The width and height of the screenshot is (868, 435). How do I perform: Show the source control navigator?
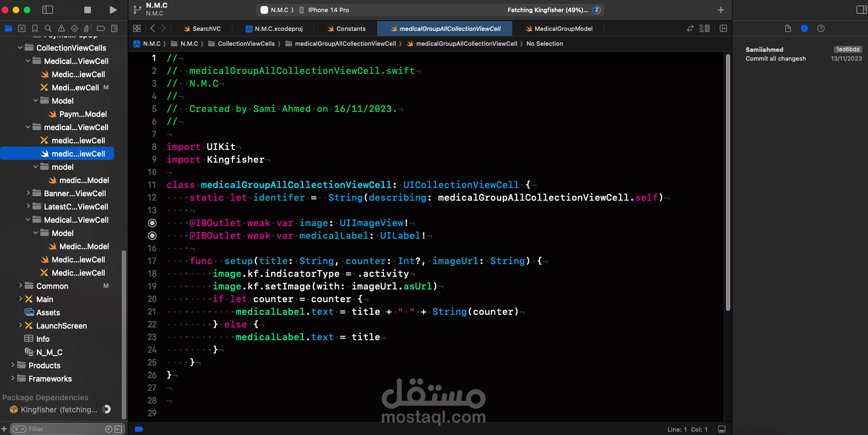tap(21, 28)
